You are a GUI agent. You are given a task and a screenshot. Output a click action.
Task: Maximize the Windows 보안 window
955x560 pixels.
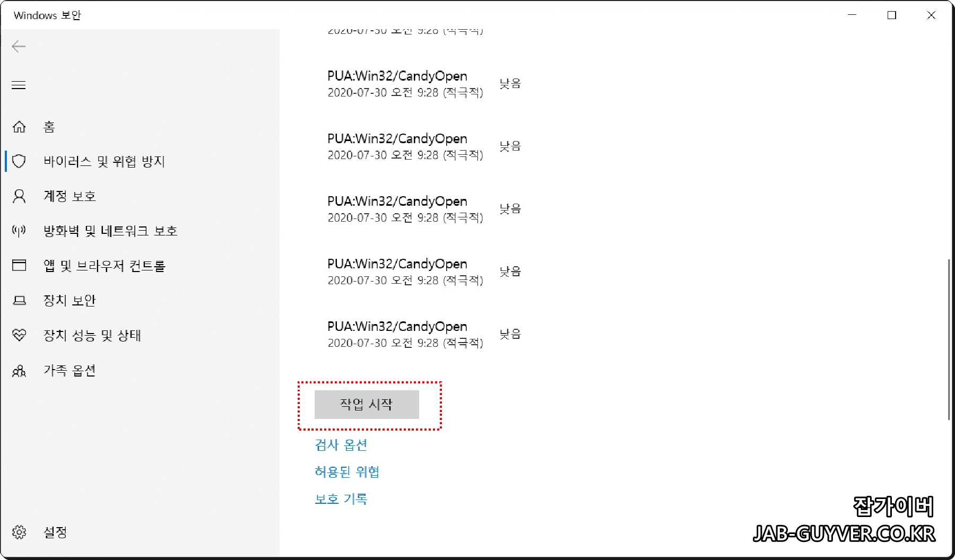click(x=892, y=15)
